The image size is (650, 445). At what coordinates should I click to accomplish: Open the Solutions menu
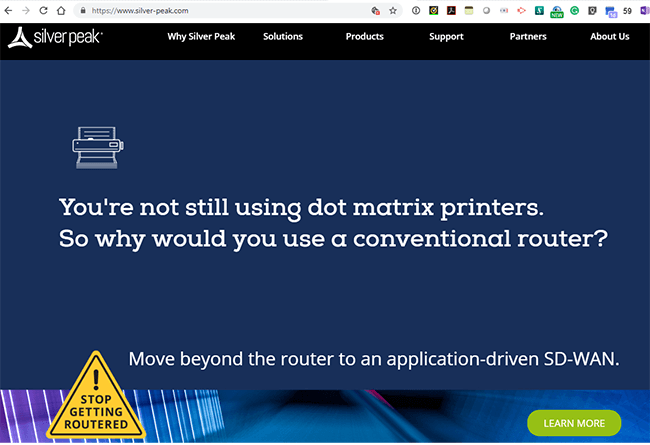click(x=283, y=37)
